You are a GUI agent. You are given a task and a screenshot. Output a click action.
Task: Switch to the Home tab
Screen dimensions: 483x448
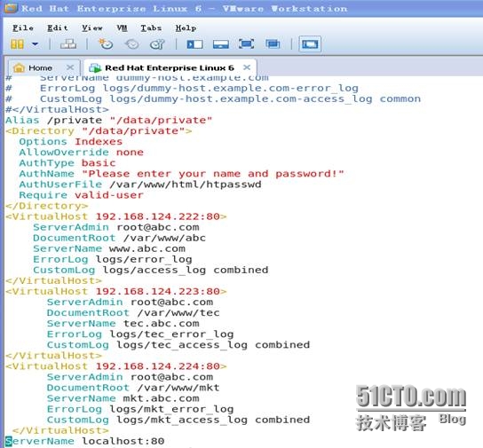pos(40,67)
